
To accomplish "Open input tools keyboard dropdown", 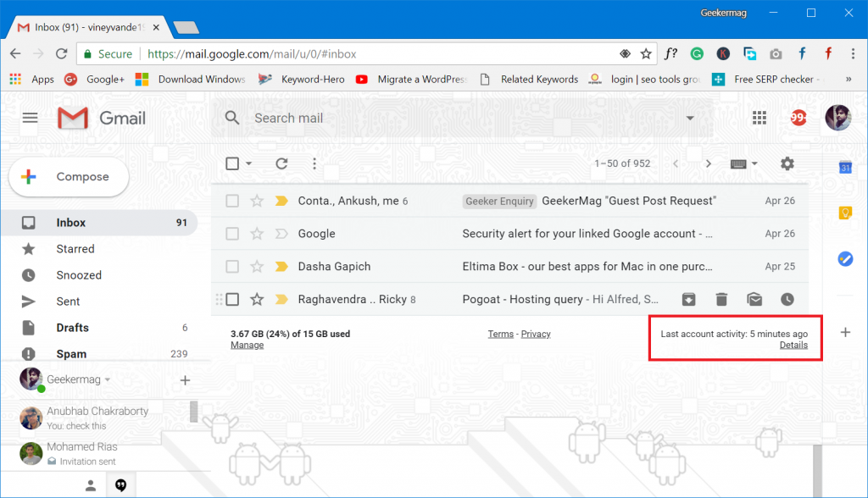I will click(x=743, y=163).
